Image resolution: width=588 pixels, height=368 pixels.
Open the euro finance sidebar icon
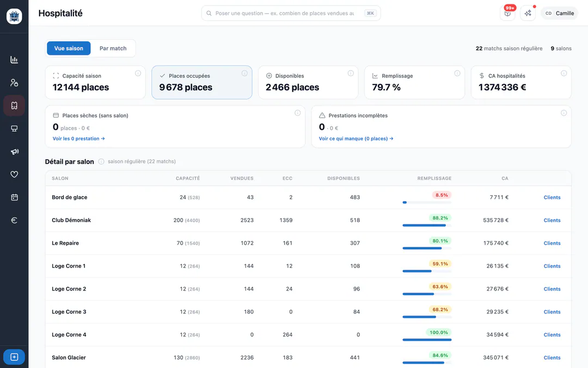click(x=14, y=220)
